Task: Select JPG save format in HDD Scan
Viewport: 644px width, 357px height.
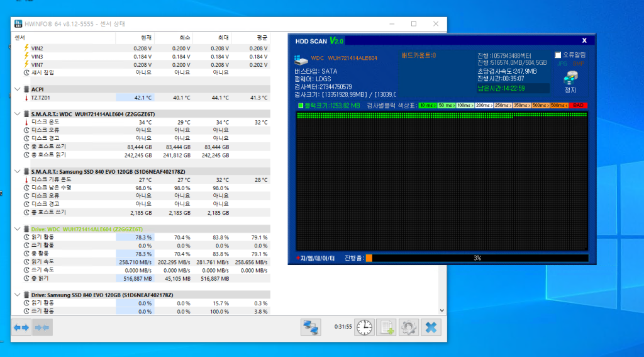Action: tap(562, 64)
